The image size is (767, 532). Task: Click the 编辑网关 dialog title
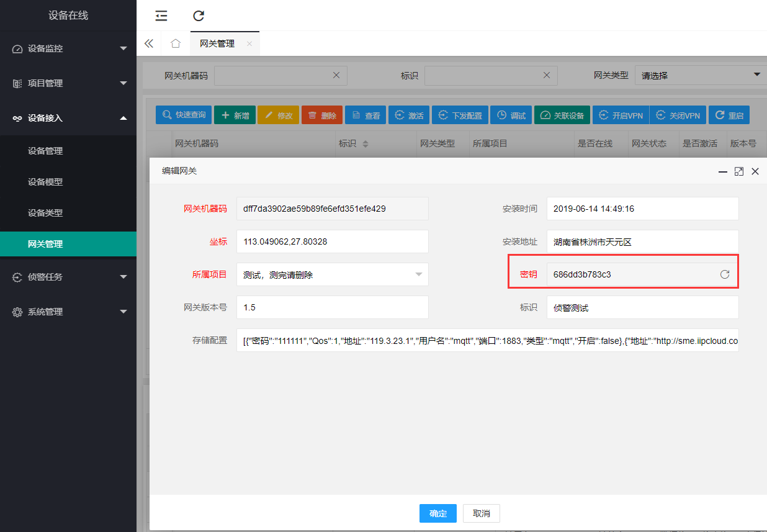(x=179, y=171)
